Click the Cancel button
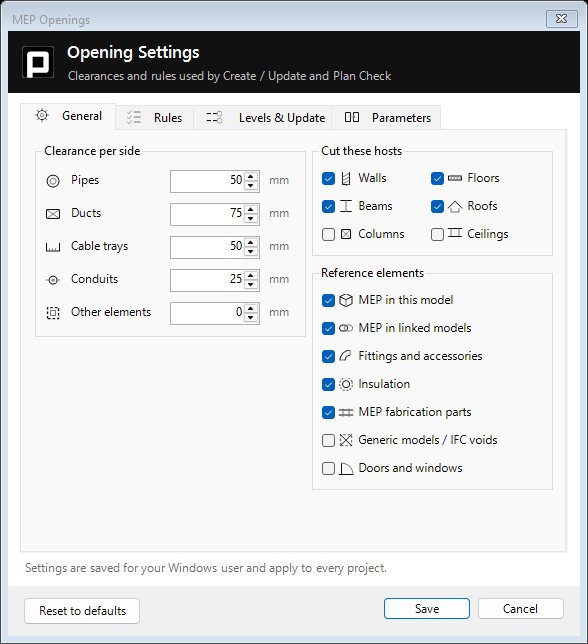Screen dimensions: 588x644 click(521, 608)
